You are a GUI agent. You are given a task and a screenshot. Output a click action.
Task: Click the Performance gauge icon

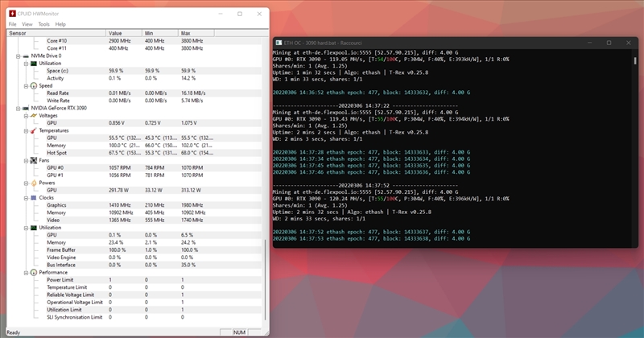[34, 272]
